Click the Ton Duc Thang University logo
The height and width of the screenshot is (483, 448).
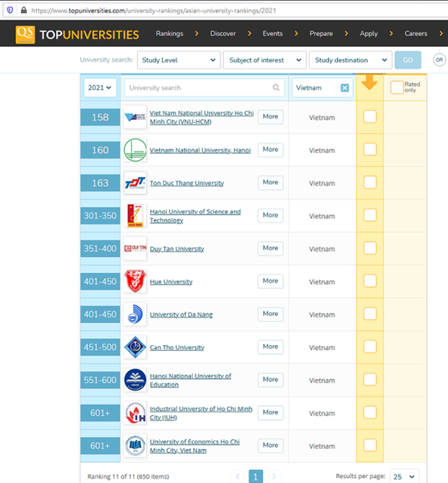click(x=134, y=183)
